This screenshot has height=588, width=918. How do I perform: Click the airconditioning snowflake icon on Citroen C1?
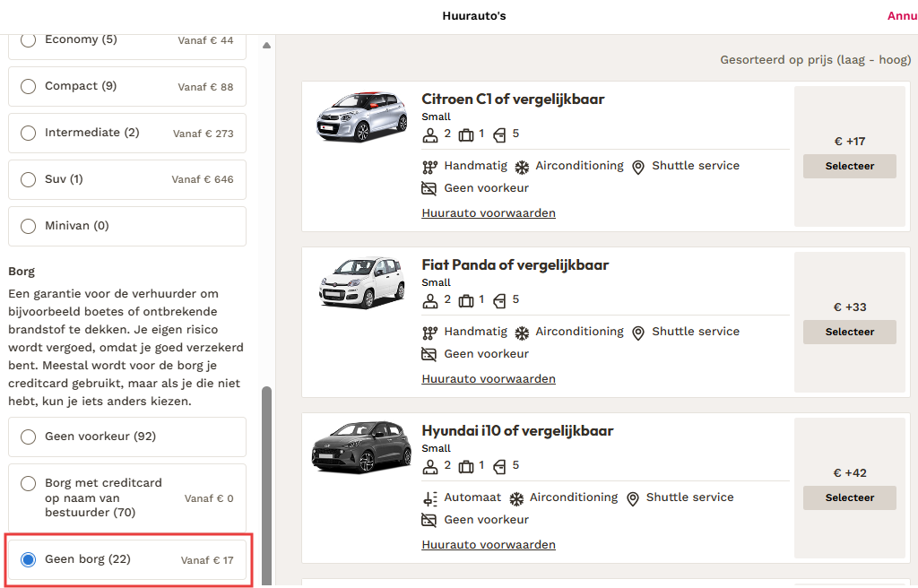point(522,168)
